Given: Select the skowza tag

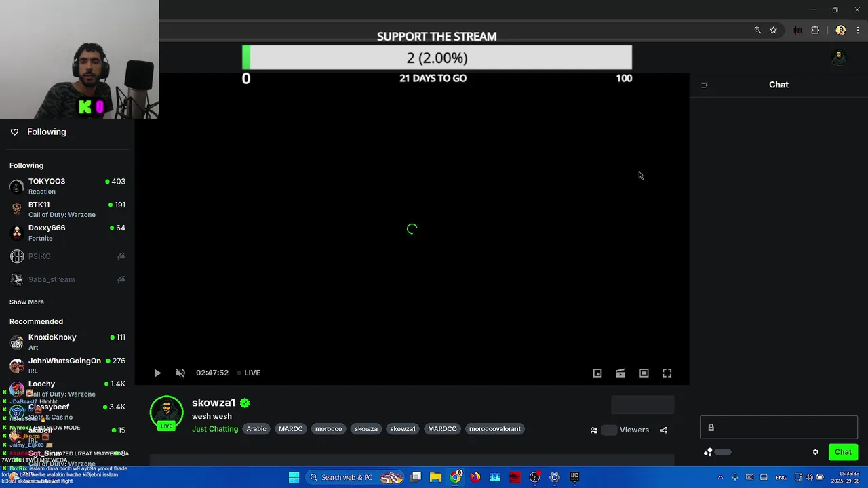Looking at the screenshot, I should [x=366, y=429].
